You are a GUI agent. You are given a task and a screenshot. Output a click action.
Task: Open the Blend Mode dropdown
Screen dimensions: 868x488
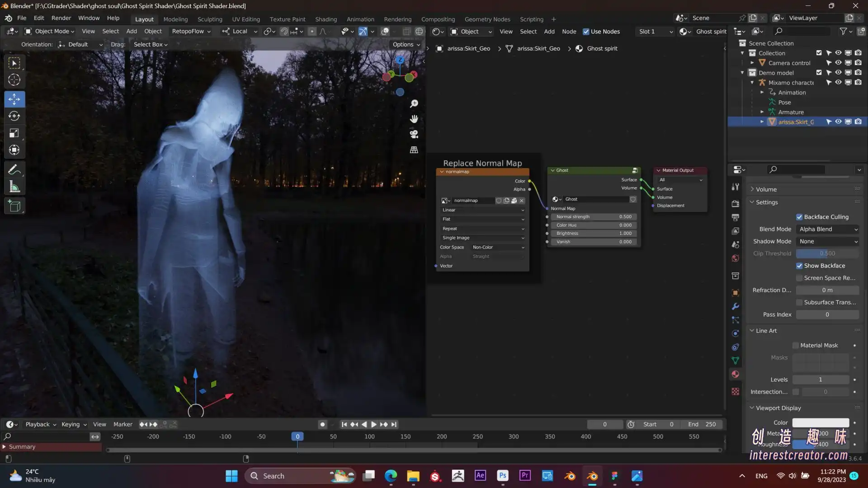point(828,229)
